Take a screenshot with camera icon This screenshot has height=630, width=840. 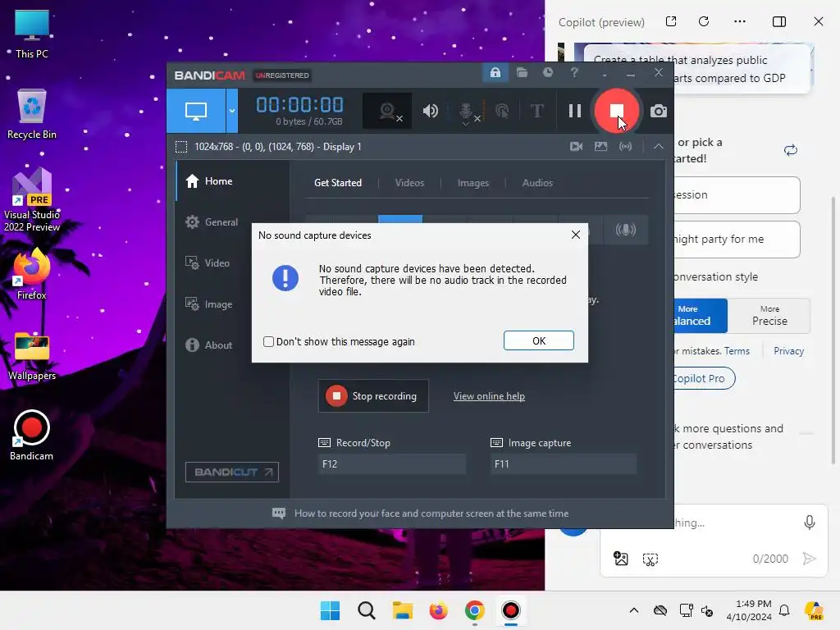coord(659,111)
